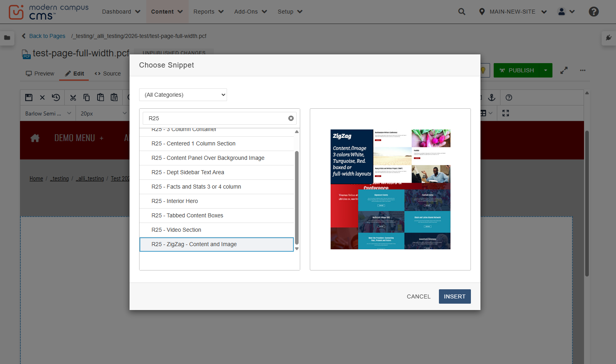Select R25 - Interior Hero snippet
Screen dimensions: 616x364
point(217,201)
